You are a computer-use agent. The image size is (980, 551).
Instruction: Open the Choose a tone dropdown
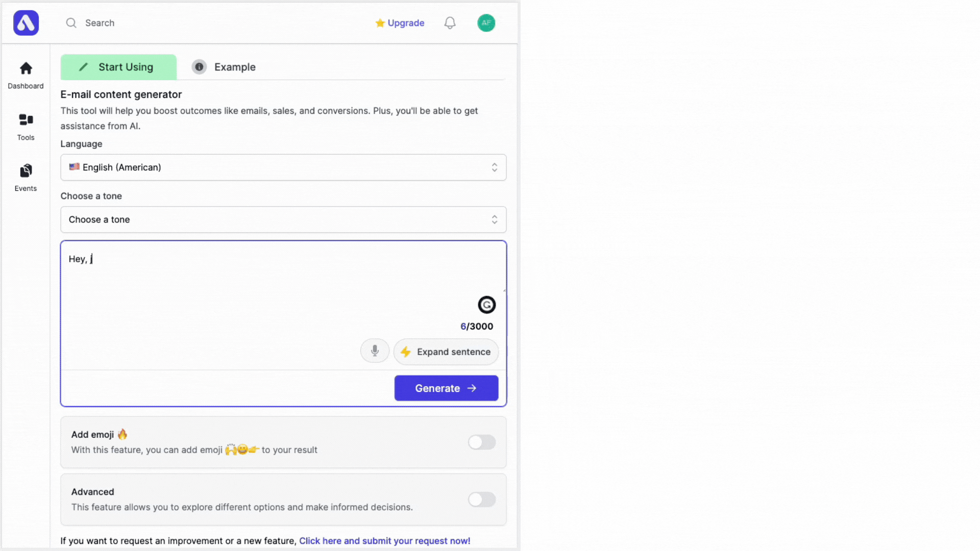283,219
